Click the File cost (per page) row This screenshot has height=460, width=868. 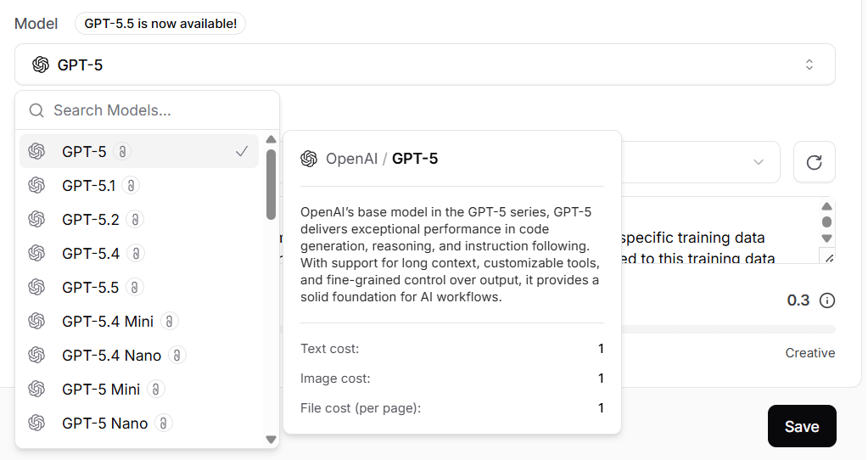coord(451,408)
